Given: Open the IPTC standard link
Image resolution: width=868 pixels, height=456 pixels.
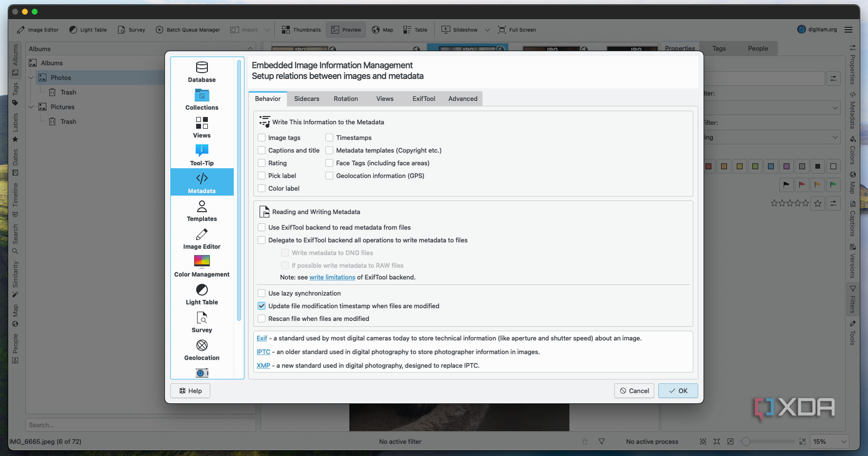Looking at the screenshot, I should tap(263, 352).
